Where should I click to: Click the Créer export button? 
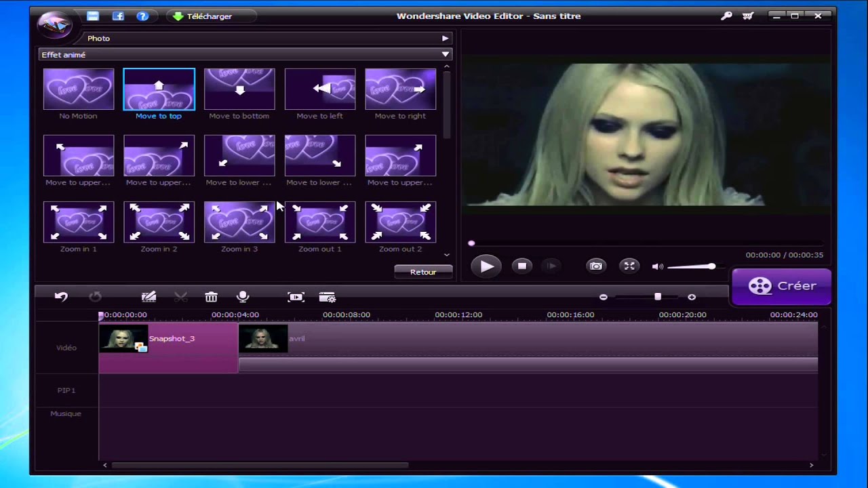point(781,286)
